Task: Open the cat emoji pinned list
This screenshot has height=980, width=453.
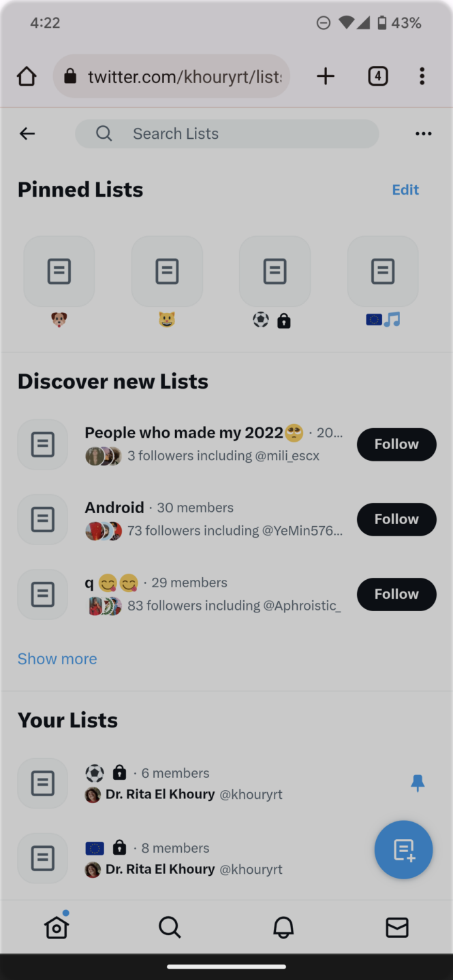Action: [x=167, y=271]
